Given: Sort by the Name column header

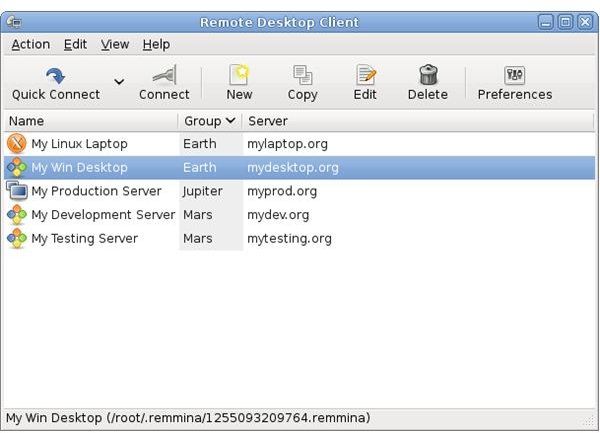Looking at the screenshot, I should (91, 121).
